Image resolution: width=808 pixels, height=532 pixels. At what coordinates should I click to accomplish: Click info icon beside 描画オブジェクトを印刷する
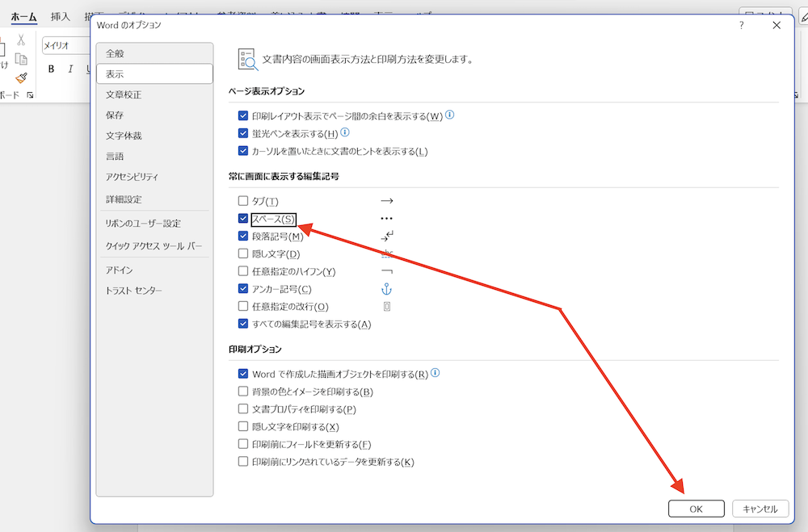click(x=435, y=373)
